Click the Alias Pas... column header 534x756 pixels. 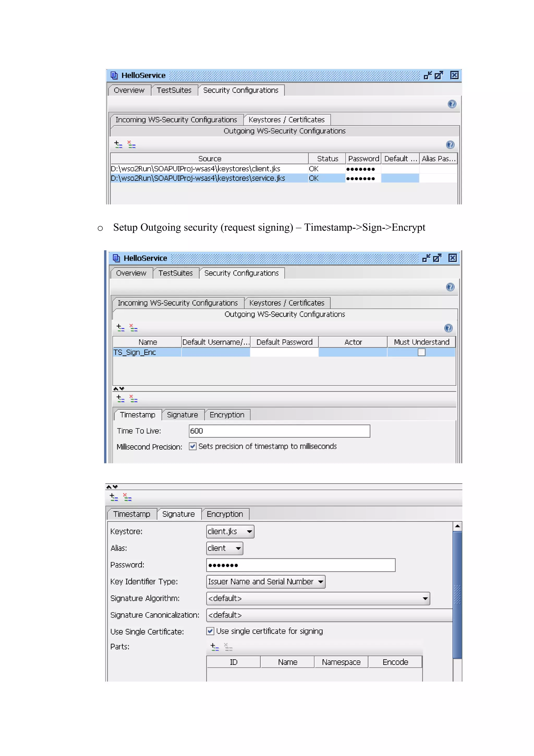(x=438, y=159)
